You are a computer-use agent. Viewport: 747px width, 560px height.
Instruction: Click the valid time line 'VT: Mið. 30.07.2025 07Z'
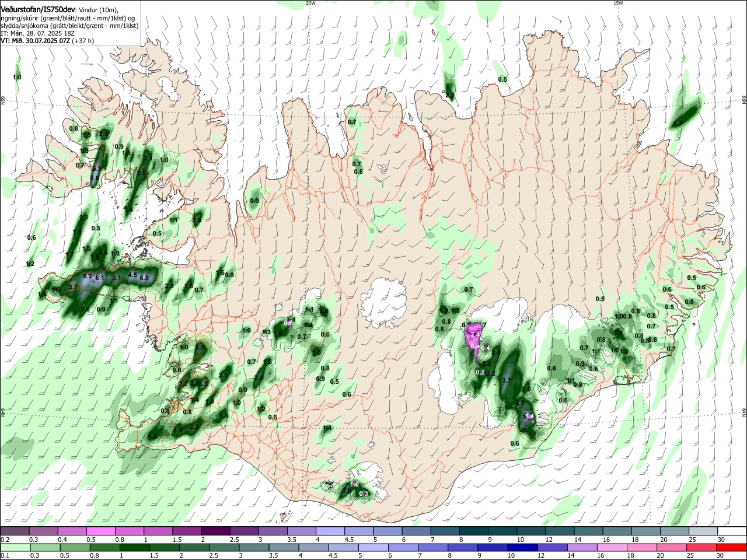36,41
